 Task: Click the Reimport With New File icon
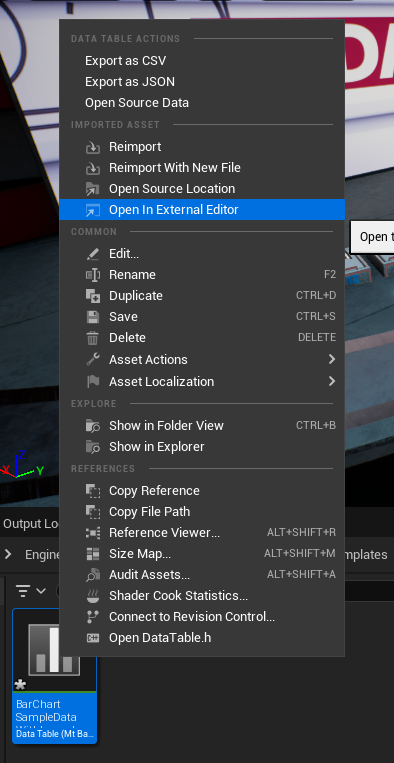pyautogui.click(x=92, y=168)
